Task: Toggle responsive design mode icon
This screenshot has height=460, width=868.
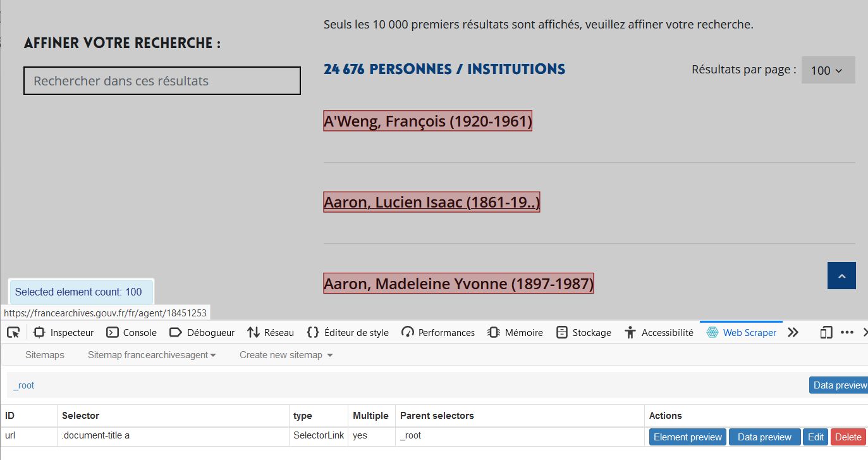Action: 826,332
